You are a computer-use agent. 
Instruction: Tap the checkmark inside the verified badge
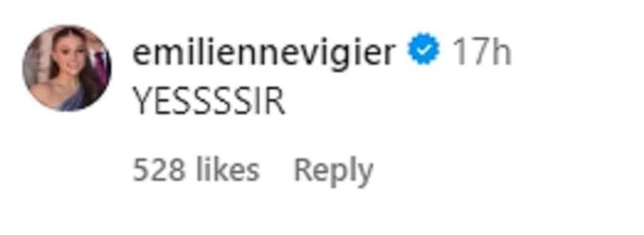(423, 49)
